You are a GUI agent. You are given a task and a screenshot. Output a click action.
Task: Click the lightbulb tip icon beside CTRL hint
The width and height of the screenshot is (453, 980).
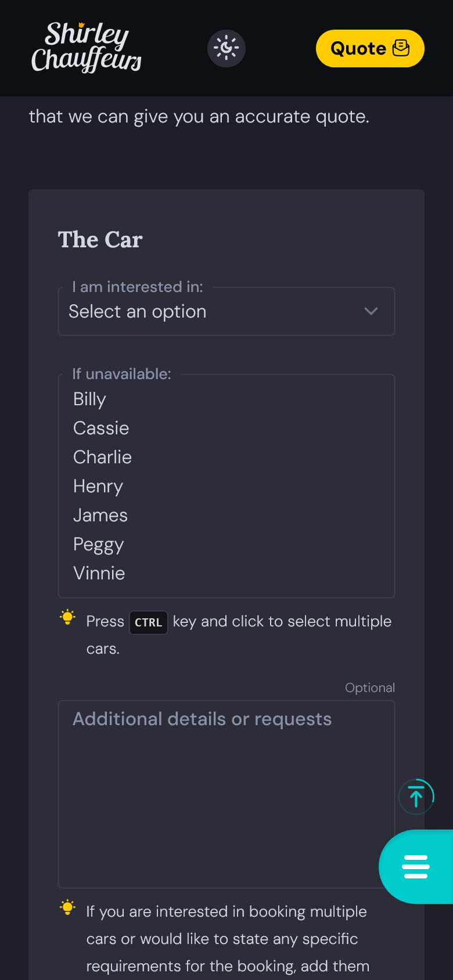[68, 617]
